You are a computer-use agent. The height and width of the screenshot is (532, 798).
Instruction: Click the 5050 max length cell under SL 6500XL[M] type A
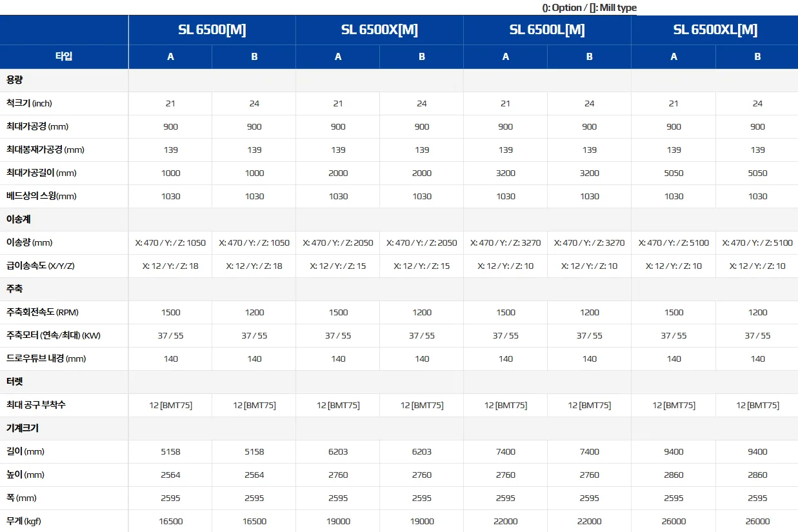point(673,173)
